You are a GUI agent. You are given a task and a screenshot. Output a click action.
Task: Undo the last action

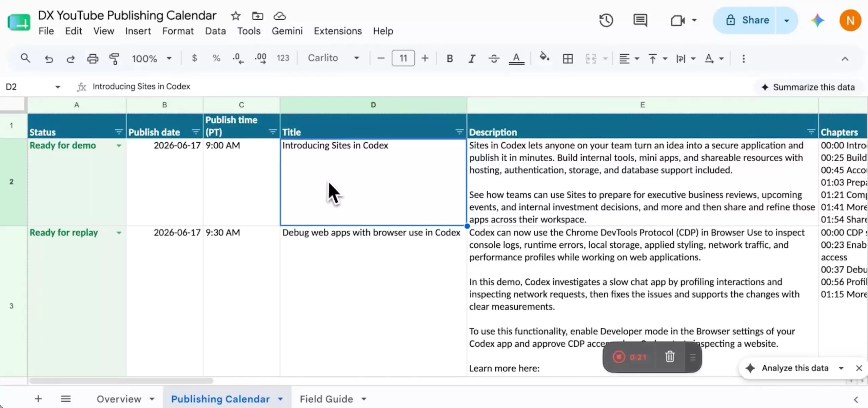(x=49, y=59)
